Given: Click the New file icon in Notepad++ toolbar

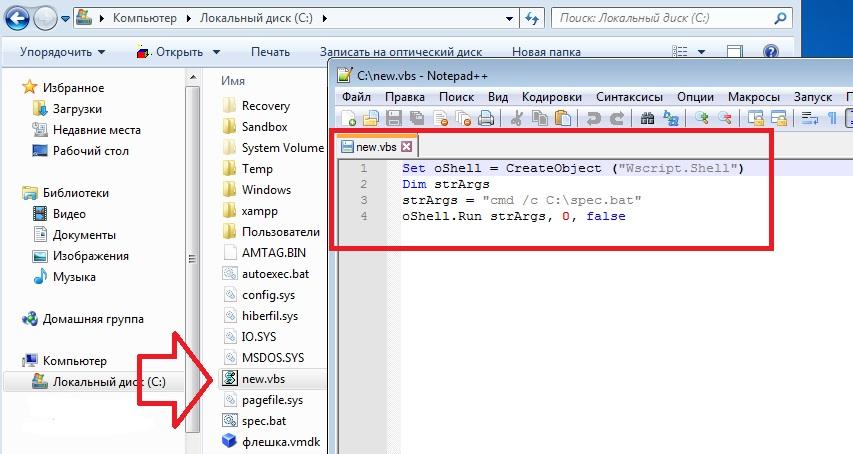Looking at the screenshot, I should [x=347, y=119].
